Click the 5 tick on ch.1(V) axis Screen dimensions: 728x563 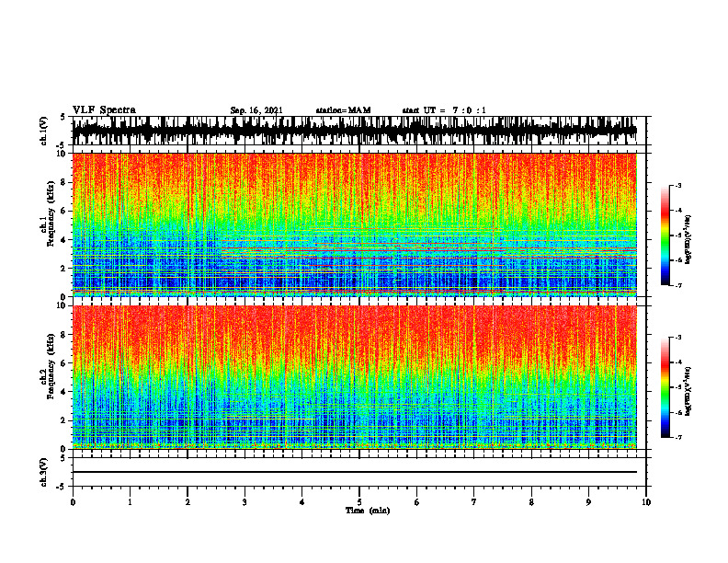click(63, 118)
